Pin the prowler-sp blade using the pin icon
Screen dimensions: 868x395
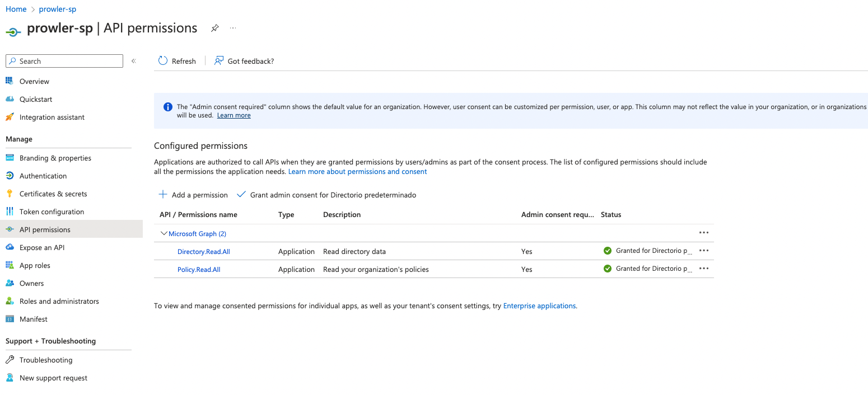click(214, 27)
